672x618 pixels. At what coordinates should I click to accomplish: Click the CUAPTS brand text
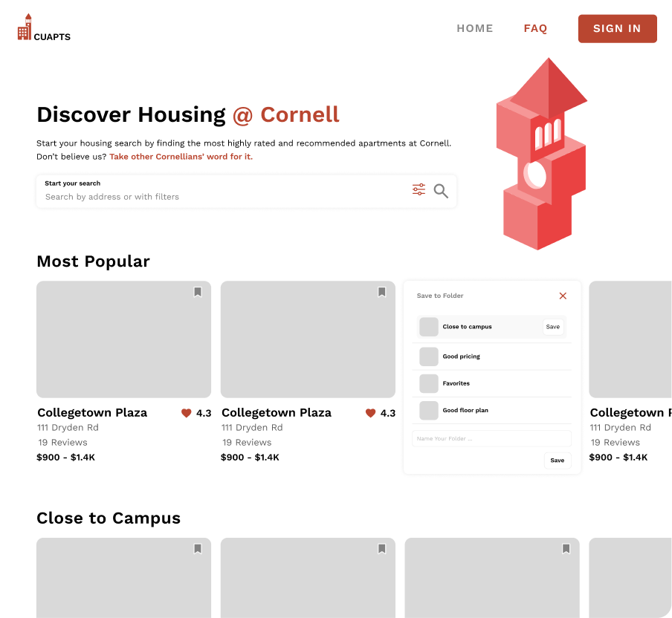click(x=52, y=37)
